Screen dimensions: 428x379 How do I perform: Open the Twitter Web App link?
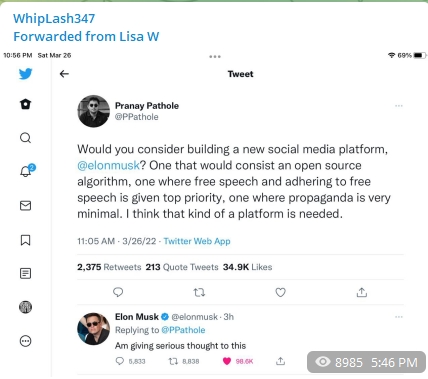click(197, 241)
